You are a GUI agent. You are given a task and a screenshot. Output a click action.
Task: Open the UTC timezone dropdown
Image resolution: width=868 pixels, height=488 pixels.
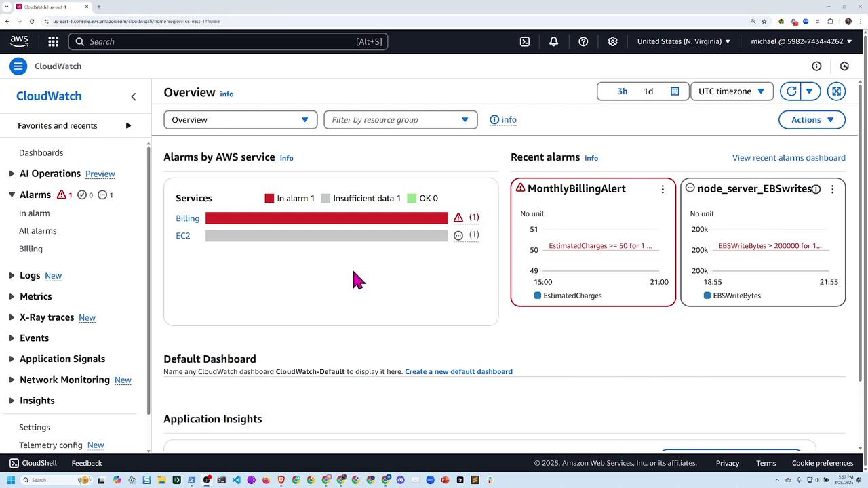coord(732,91)
